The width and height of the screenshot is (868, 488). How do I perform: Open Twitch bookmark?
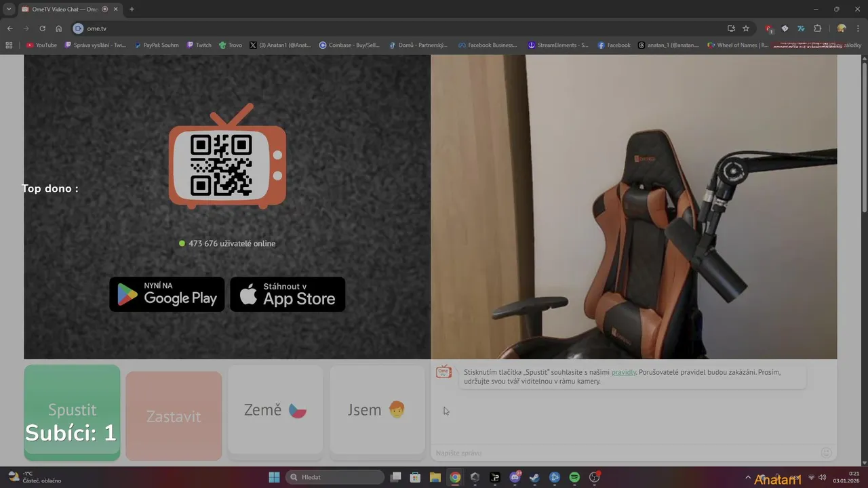coord(199,45)
